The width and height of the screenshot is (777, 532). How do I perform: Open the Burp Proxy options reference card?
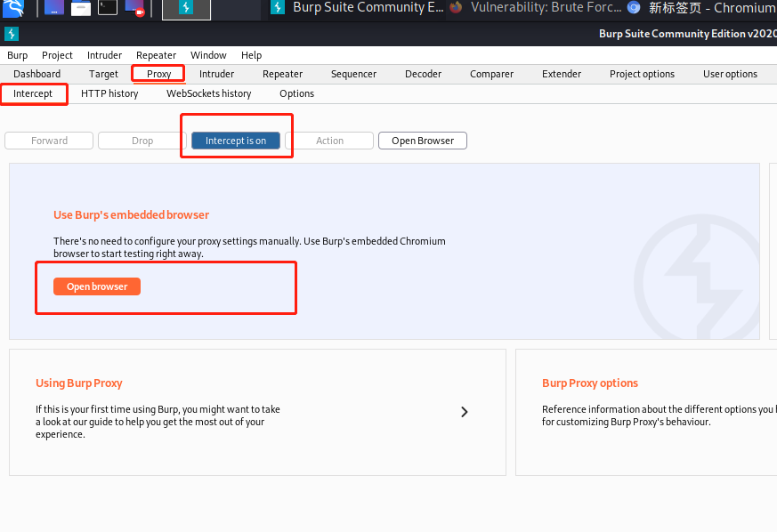pyautogui.click(x=646, y=412)
